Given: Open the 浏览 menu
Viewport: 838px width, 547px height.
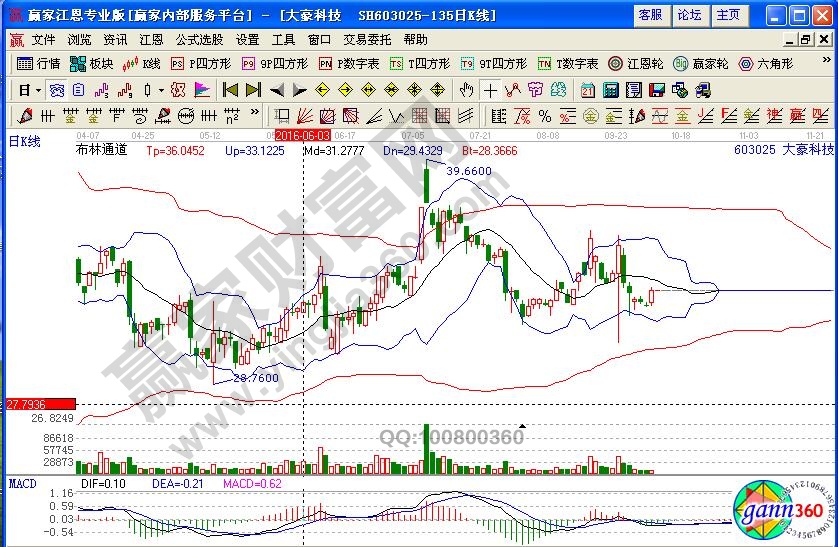Looking at the screenshot, I should coord(79,40).
